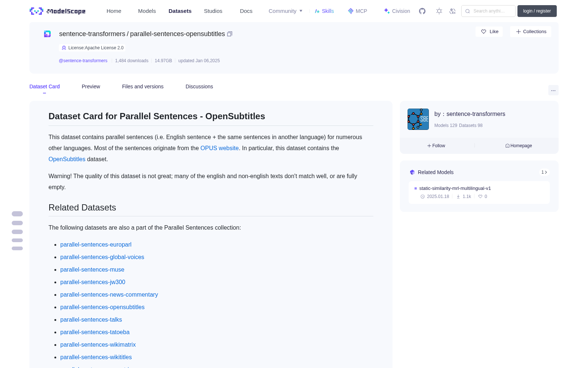Open Civision from the navbar

[x=397, y=11]
